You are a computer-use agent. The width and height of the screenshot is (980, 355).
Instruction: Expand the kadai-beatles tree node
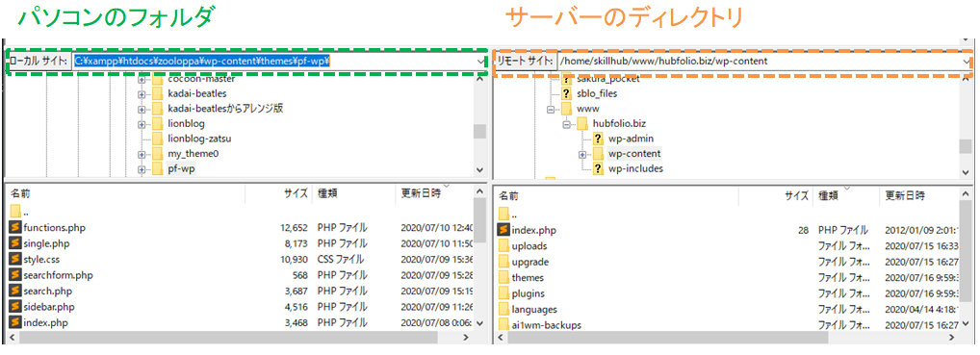142,94
